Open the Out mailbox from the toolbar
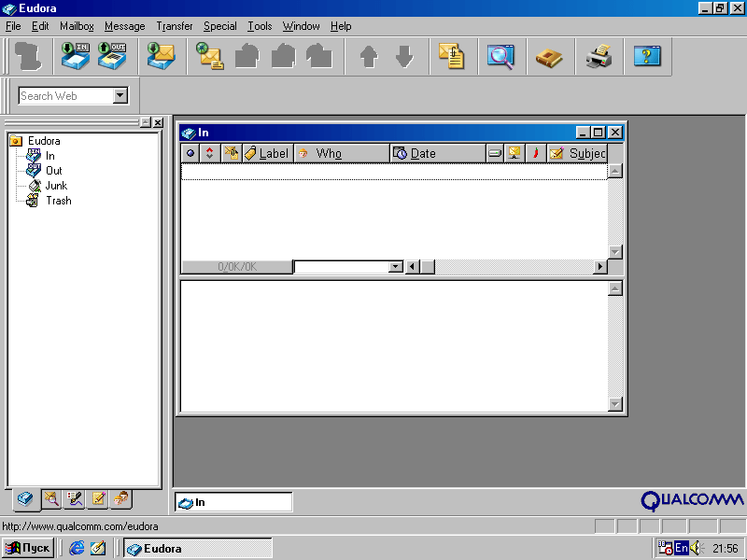This screenshot has width=747, height=560. tap(112, 56)
